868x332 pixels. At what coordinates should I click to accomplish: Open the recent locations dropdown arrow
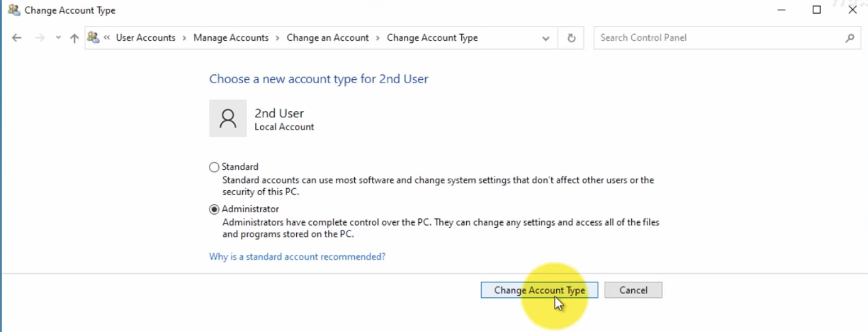click(x=58, y=38)
